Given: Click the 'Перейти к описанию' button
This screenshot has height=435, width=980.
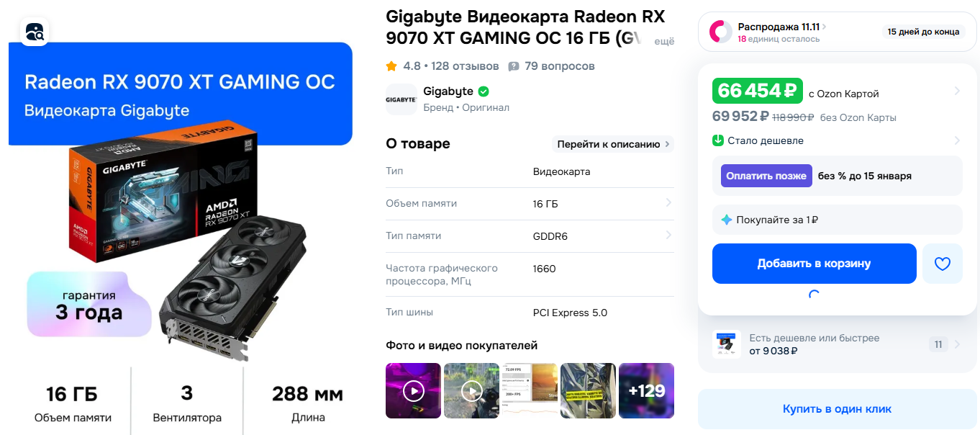Looking at the screenshot, I should click(x=613, y=144).
